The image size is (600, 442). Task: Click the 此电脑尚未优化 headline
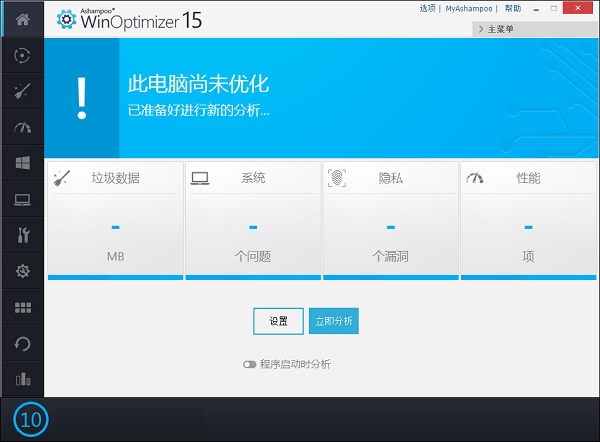click(199, 84)
